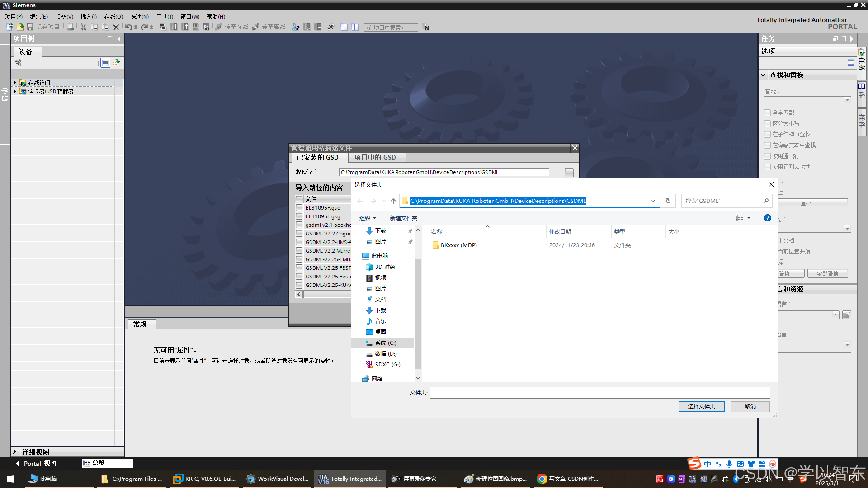Split editor space horizontally icon
868x488 pixels.
[344, 27]
